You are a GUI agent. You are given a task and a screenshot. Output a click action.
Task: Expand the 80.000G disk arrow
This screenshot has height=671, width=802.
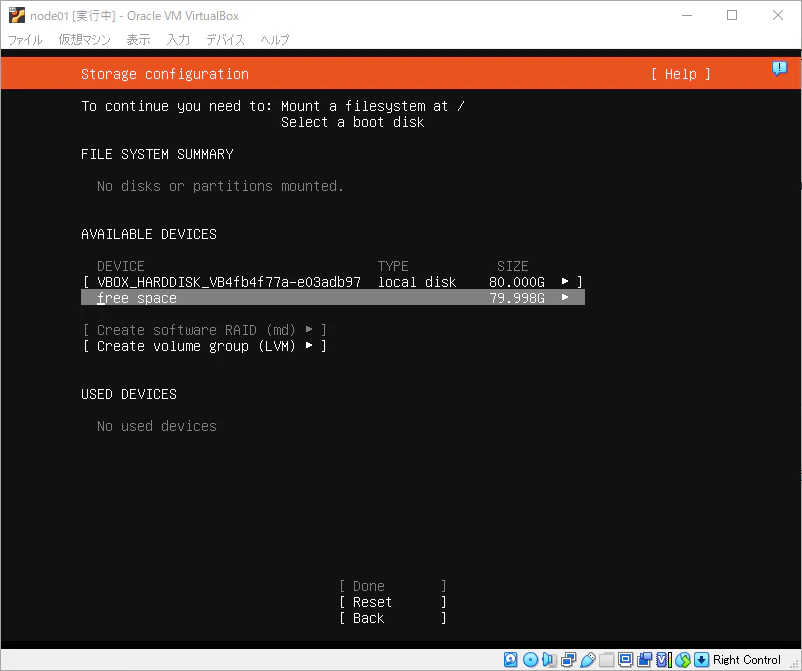tap(565, 281)
